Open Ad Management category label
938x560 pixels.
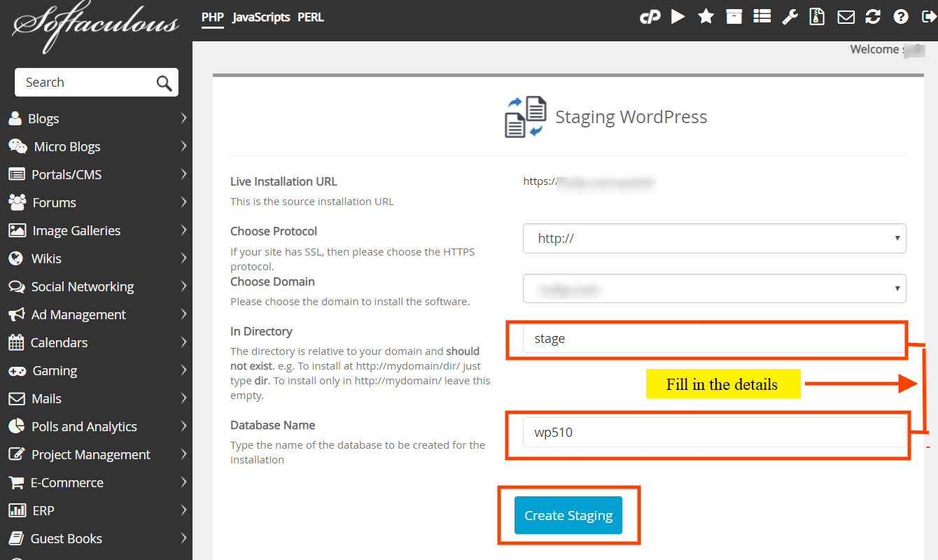[78, 314]
